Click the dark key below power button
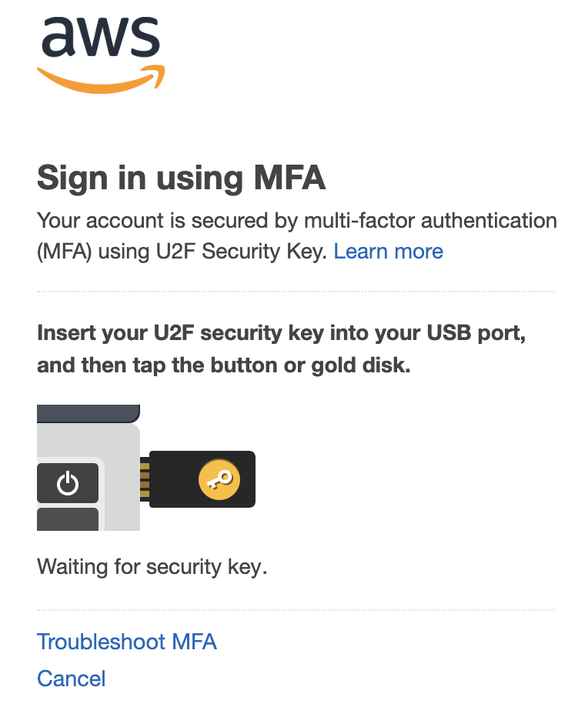 point(68,519)
